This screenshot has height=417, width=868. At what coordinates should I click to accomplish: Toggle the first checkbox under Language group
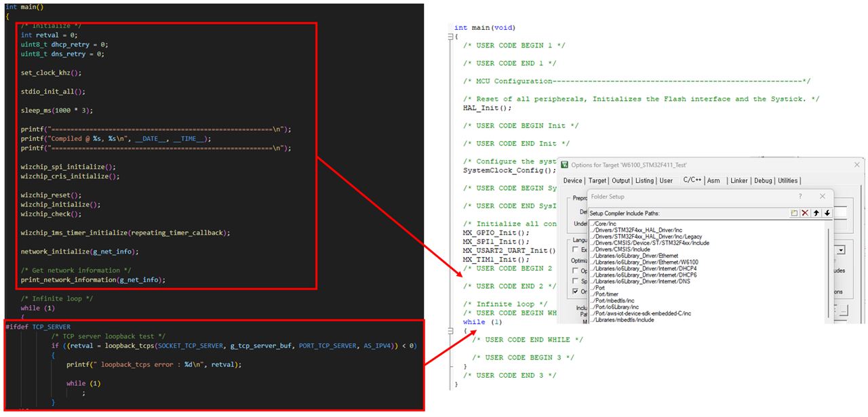pos(574,250)
